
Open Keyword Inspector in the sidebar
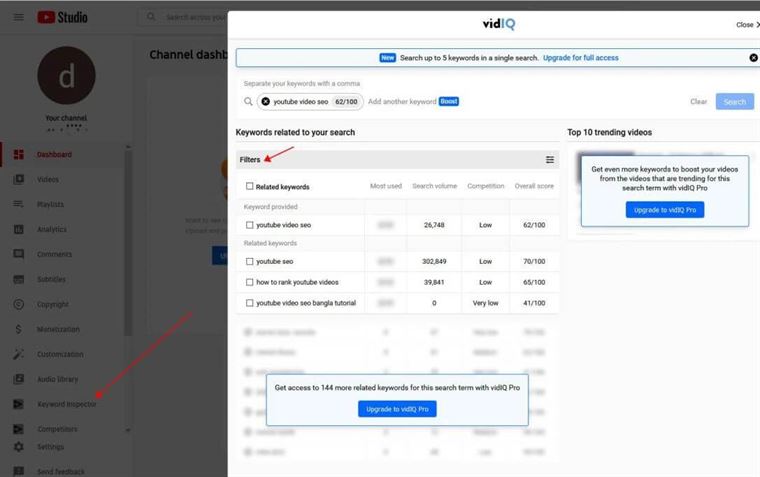tap(66, 404)
